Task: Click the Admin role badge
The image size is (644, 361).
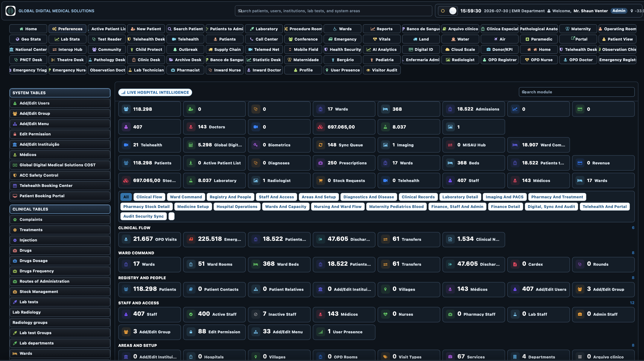Action: (619, 11)
